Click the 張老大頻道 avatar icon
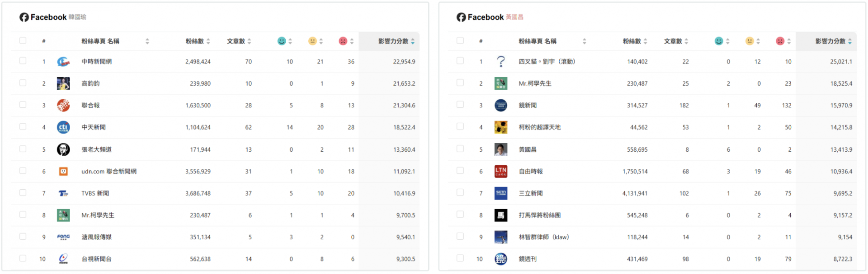 point(63,149)
